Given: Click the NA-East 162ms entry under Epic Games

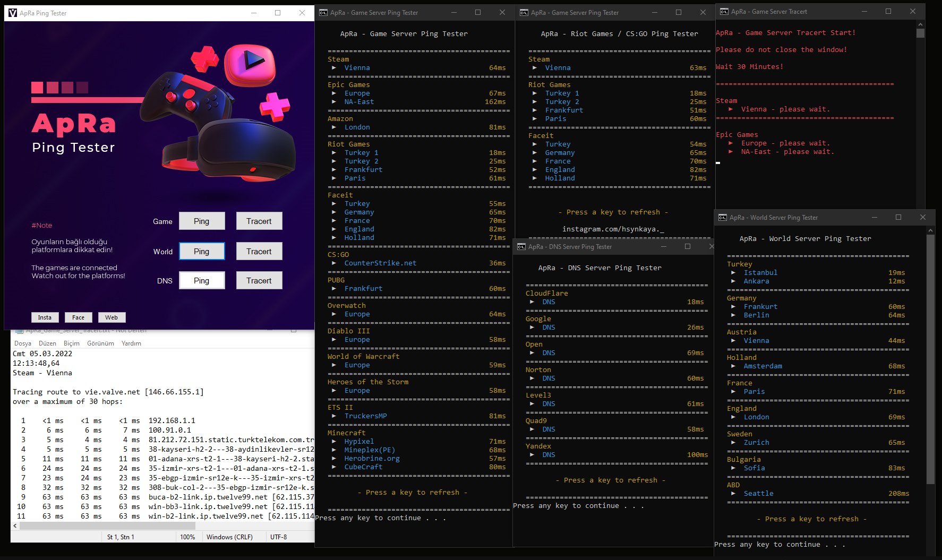Looking at the screenshot, I should pyautogui.click(x=418, y=102).
